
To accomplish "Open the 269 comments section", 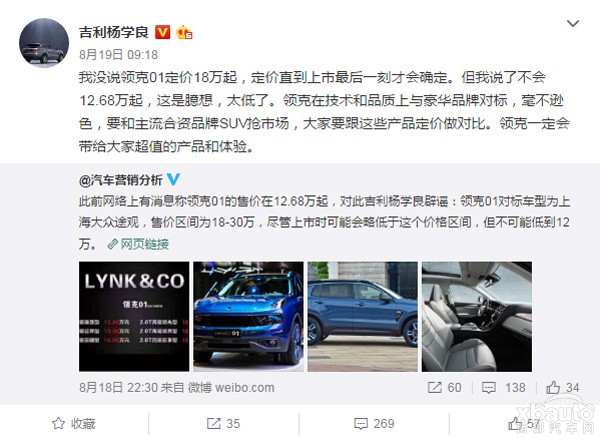I will 374,424.
